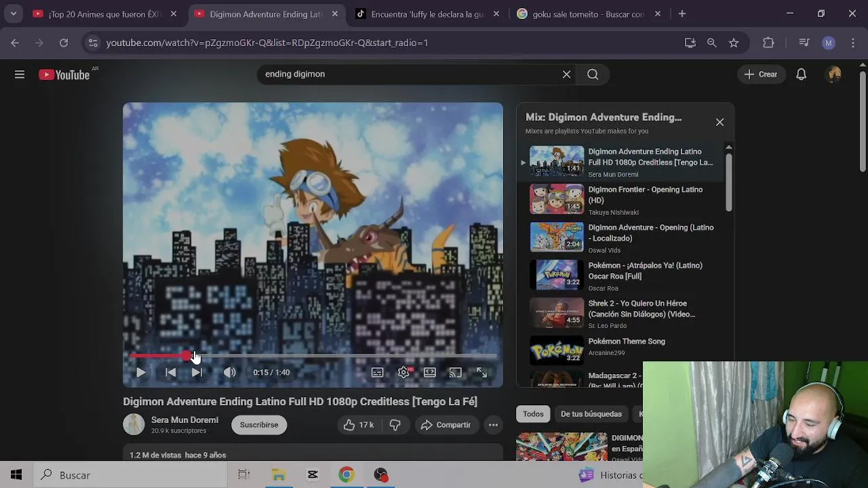View site information icon
Viewport: 868px width, 488px height.
pyautogui.click(x=93, y=43)
